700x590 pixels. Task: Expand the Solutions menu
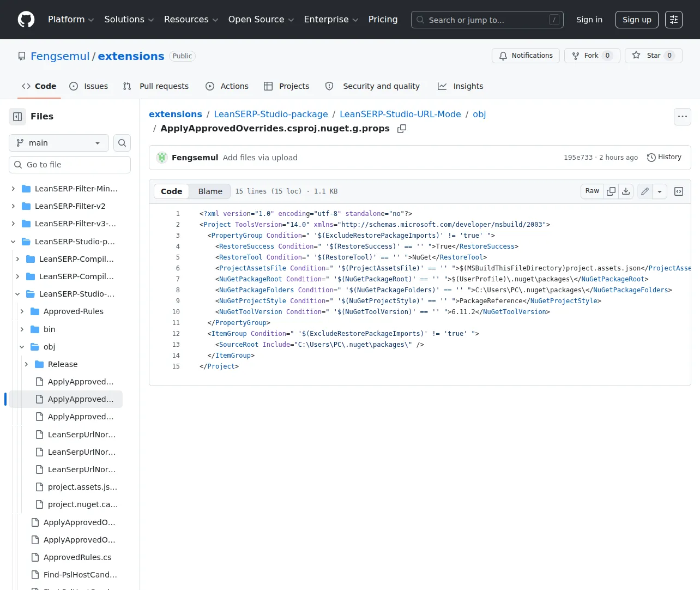[129, 20]
